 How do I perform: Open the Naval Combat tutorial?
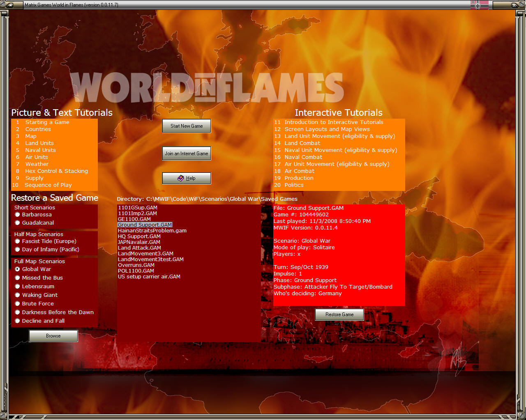pyautogui.click(x=339, y=157)
